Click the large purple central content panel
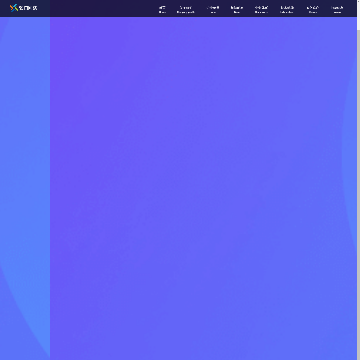Image resolution: width=360 pixels, height=360 pixels. (203, 188)
